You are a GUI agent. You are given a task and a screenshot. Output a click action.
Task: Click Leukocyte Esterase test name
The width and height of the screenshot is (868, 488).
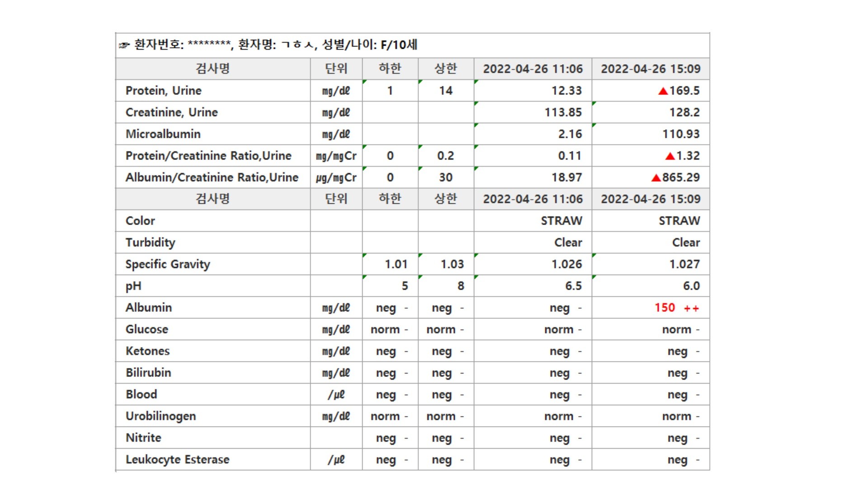177,459
